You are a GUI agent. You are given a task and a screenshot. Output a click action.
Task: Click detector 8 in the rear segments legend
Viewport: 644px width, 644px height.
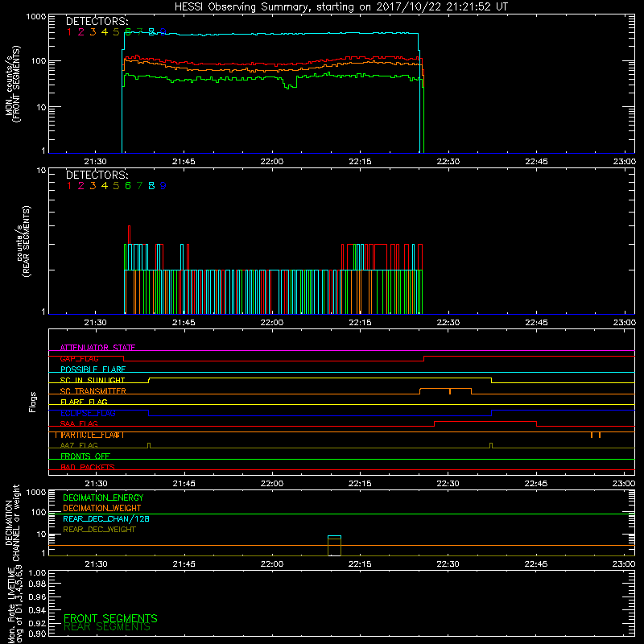151,186
